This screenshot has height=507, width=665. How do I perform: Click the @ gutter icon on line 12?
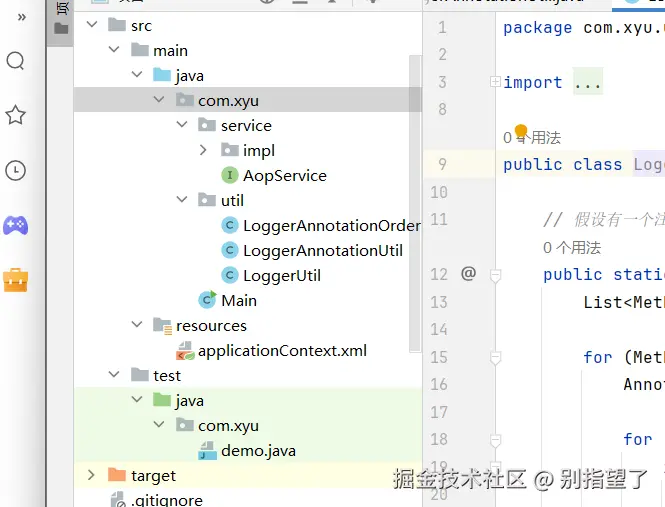[x=468, y=274]
